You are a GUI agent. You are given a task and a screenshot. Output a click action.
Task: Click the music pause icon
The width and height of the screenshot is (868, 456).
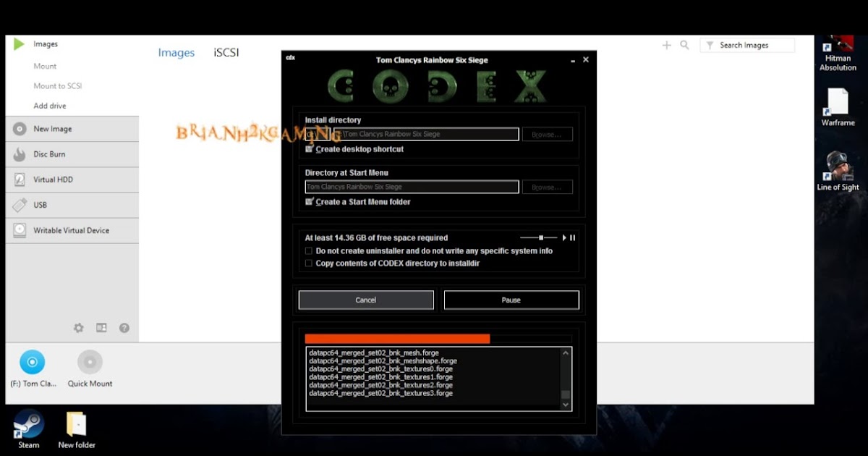point(573,237)
